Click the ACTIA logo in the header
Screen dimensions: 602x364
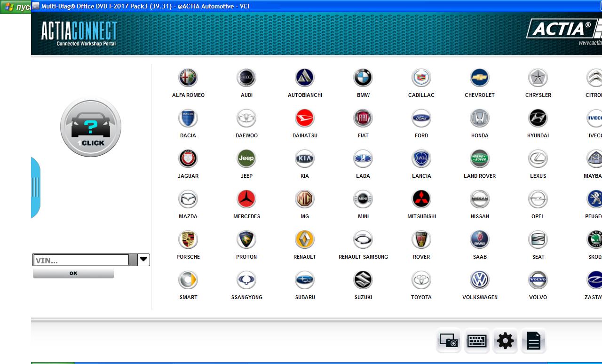click(x=564, y=29)
